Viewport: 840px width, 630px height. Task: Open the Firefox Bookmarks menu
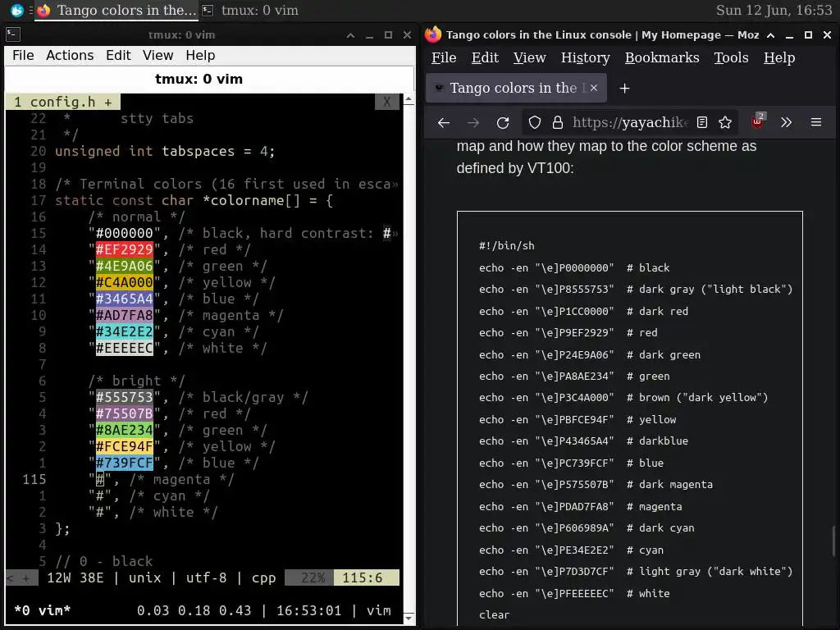click(662, 58)
